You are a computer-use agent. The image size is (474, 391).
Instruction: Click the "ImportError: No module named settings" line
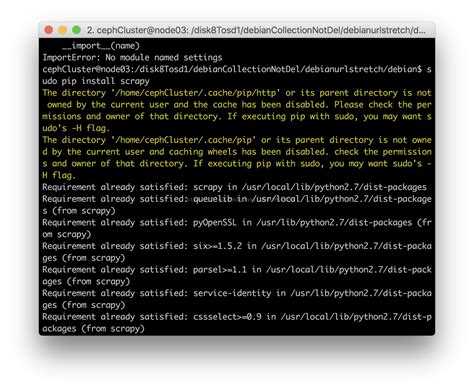[x=132, y=58]
